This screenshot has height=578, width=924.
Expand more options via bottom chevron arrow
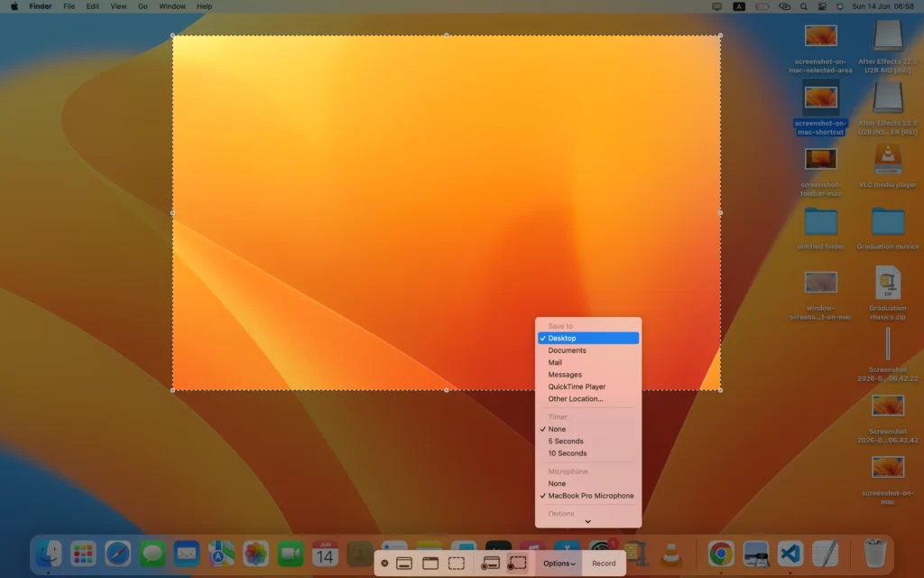coord(587,521)
